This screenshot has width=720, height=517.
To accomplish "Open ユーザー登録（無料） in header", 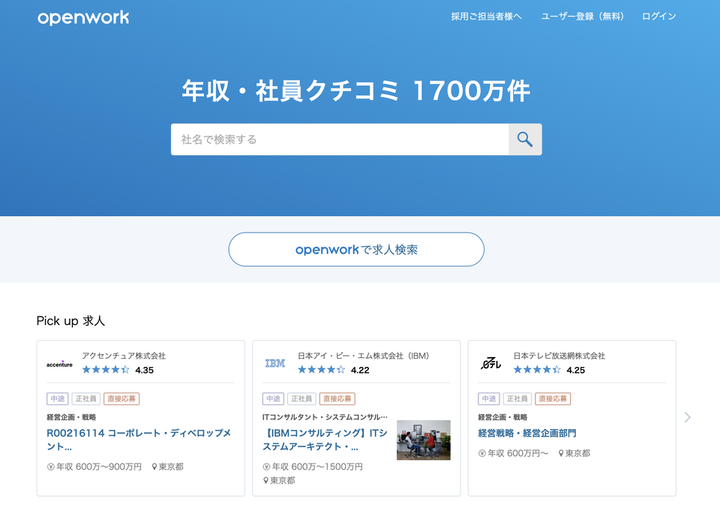I will 583,17.
